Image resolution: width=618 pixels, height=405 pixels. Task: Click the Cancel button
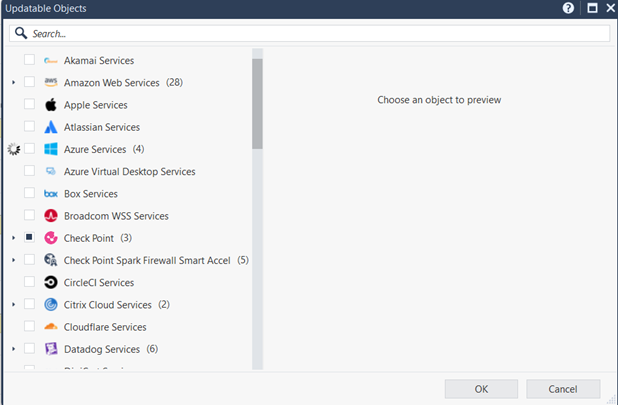click(x=563, y=389)
